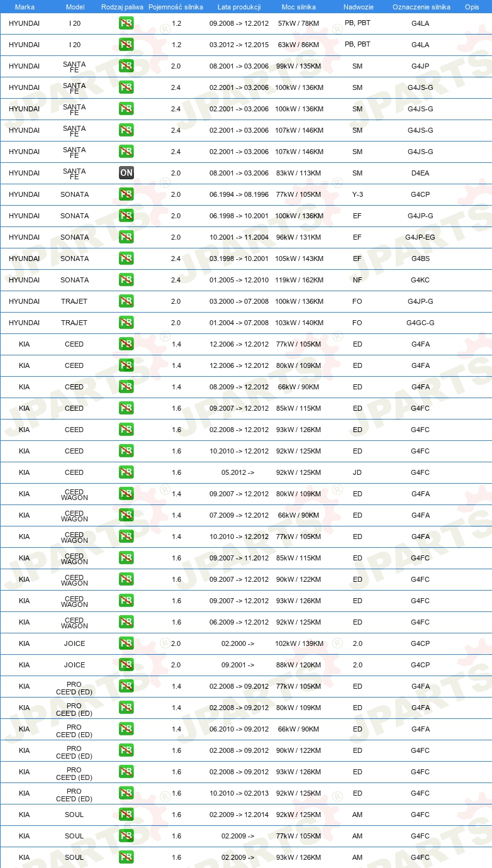This screenshot has height=868, width=492.
Task: Click the ON diesel icon in Santa Fe D4EA row
Action: [x=126, y=173]
